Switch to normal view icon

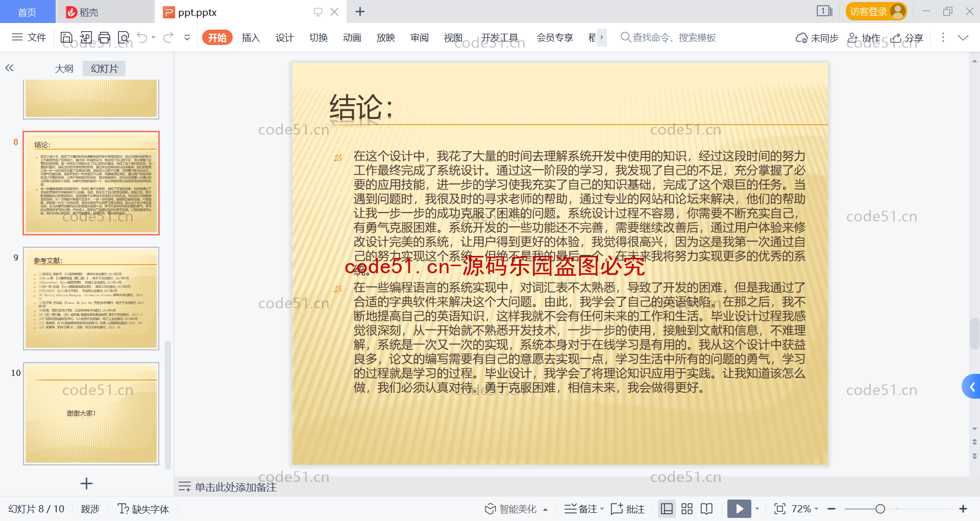click(667, 509)
